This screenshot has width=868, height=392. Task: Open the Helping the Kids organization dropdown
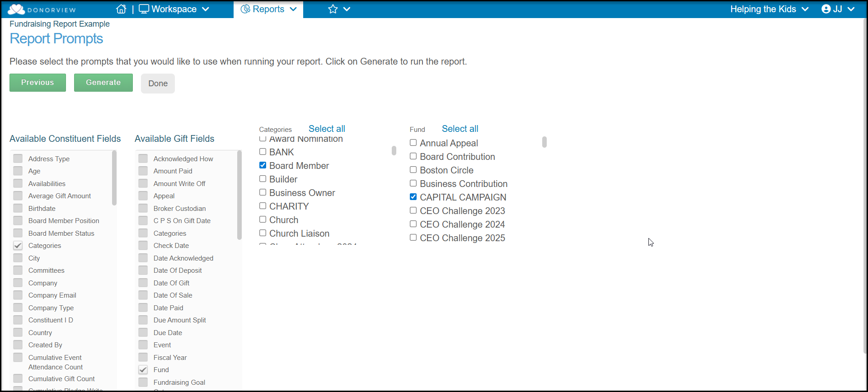pyautogui.click(x=769, y=9)
